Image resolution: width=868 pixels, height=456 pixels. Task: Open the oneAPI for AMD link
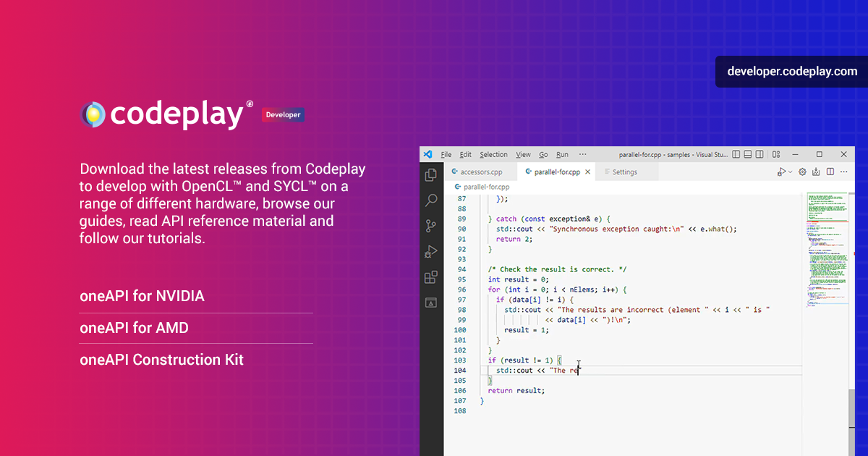[134, 328]
